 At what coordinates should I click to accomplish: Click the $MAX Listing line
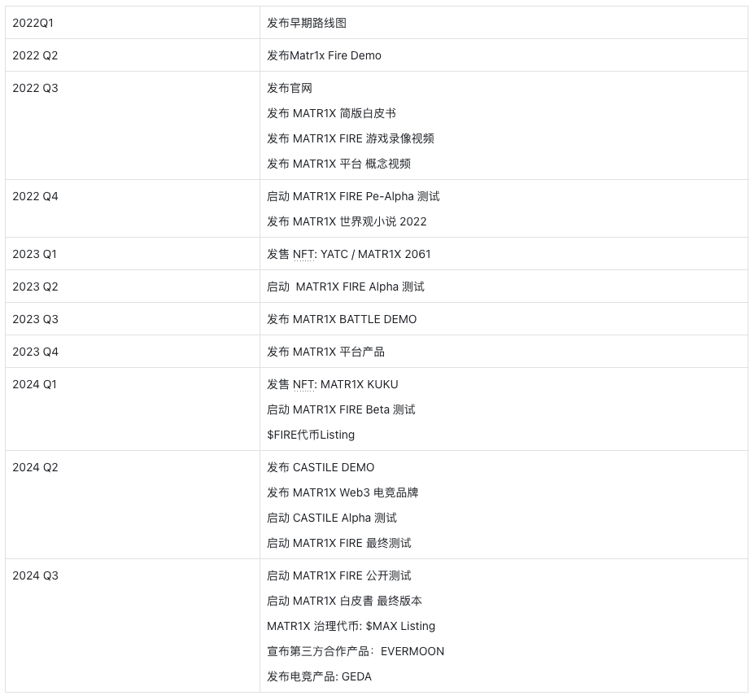point(351,626)
